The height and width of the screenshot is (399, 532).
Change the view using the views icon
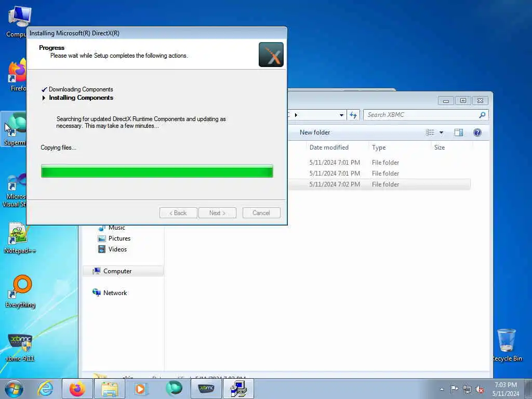[x=430, y=132]
